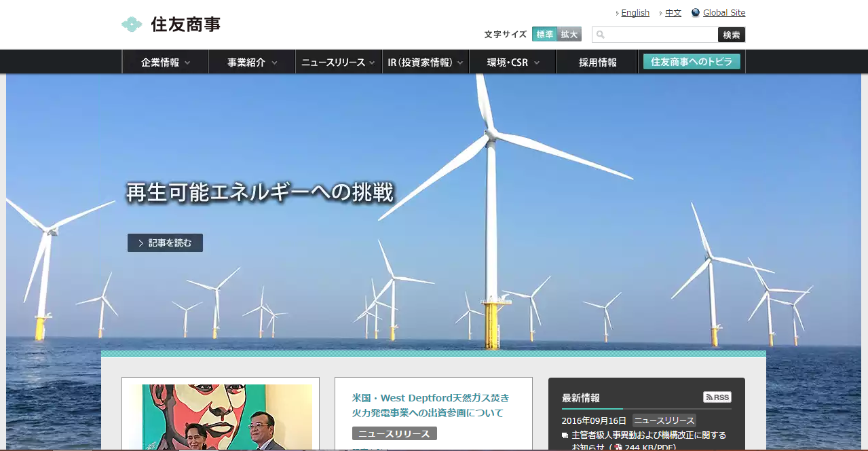Click 再生可能エネルギーへの挑戦 banner headline

coord(260,192)
